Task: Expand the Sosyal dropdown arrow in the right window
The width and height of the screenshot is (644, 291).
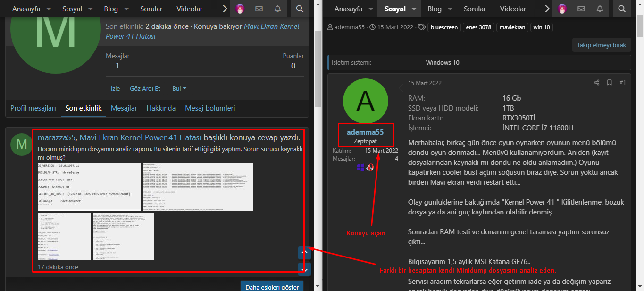Action: (414, 9)
